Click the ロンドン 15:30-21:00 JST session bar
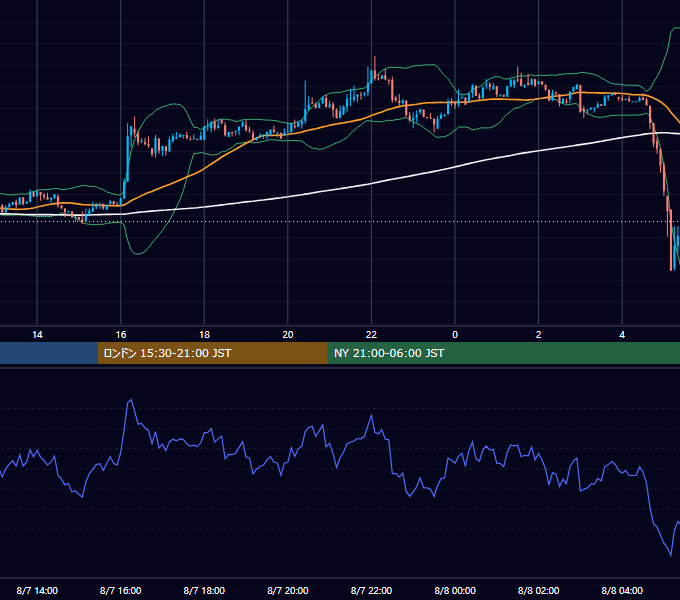 pos(212,353)
